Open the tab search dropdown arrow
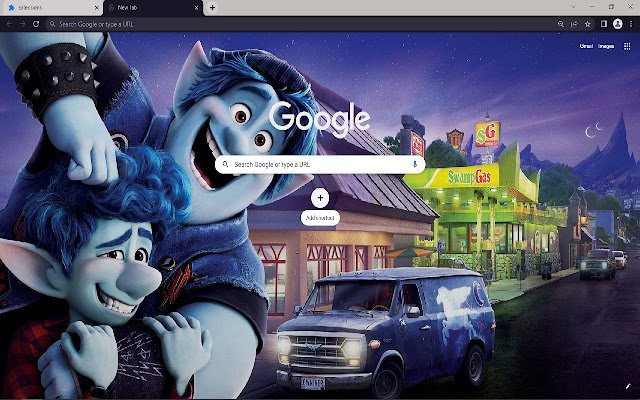 point(573,7)
